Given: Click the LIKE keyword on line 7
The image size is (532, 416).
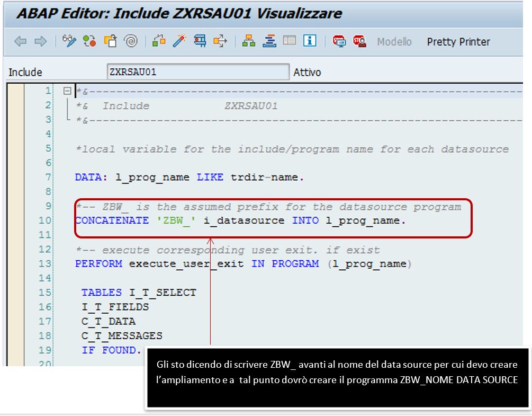Looking at the screenshot, I should (210, 178).
